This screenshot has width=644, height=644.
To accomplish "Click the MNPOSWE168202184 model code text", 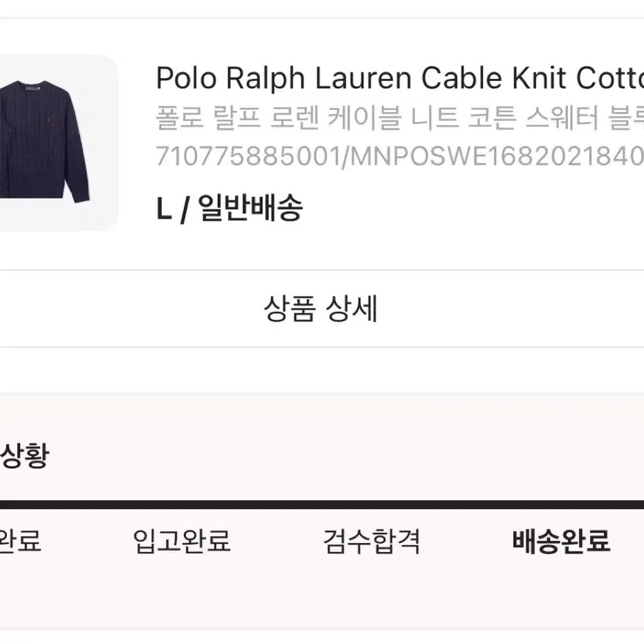I will tap(497, 156).
